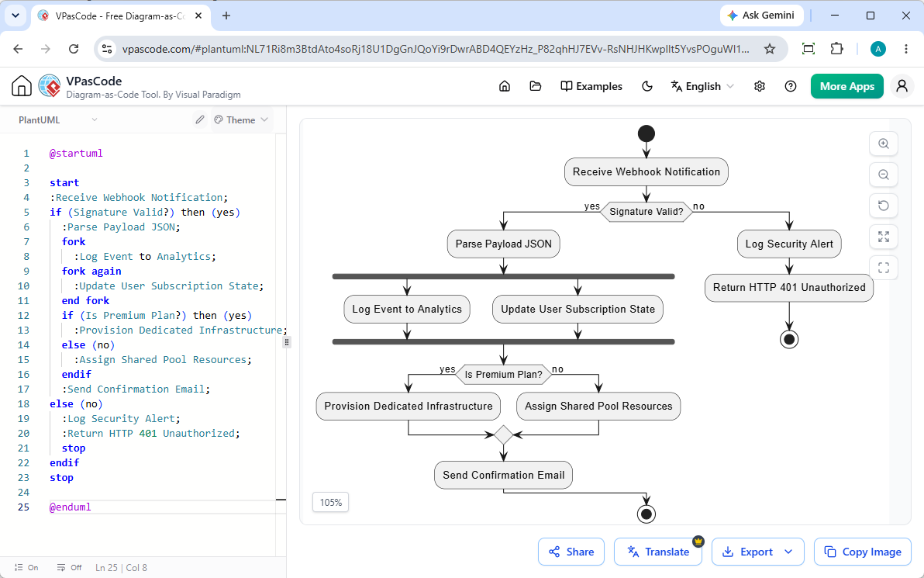Open browser extensions puzzle icon
924x578 pixels.
836,49
